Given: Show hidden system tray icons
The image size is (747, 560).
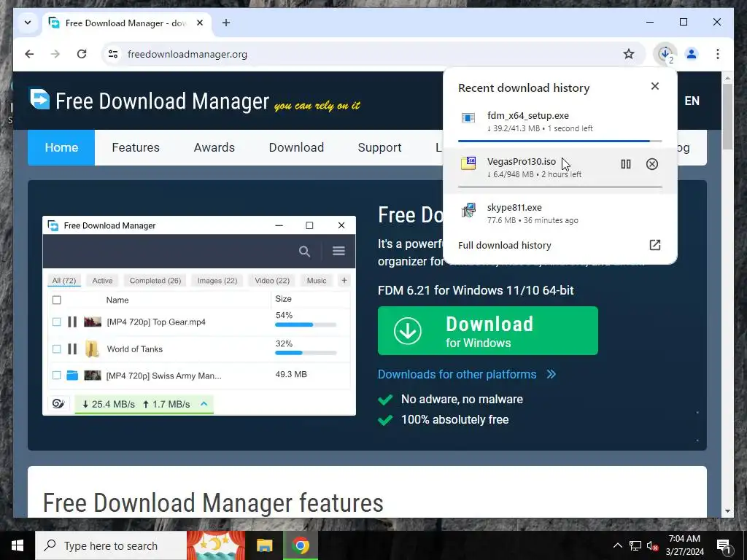Looking at the screenshot, I should click(x=617, y=545).
